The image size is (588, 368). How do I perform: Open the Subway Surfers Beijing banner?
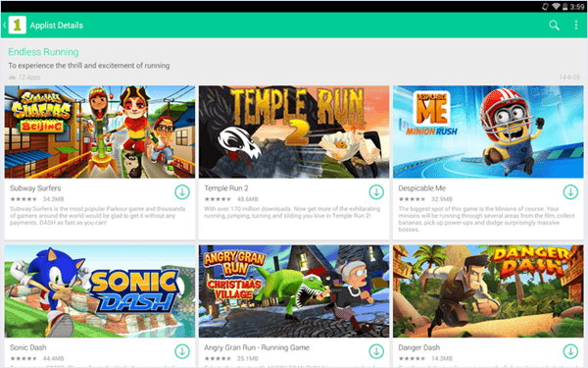100,131
